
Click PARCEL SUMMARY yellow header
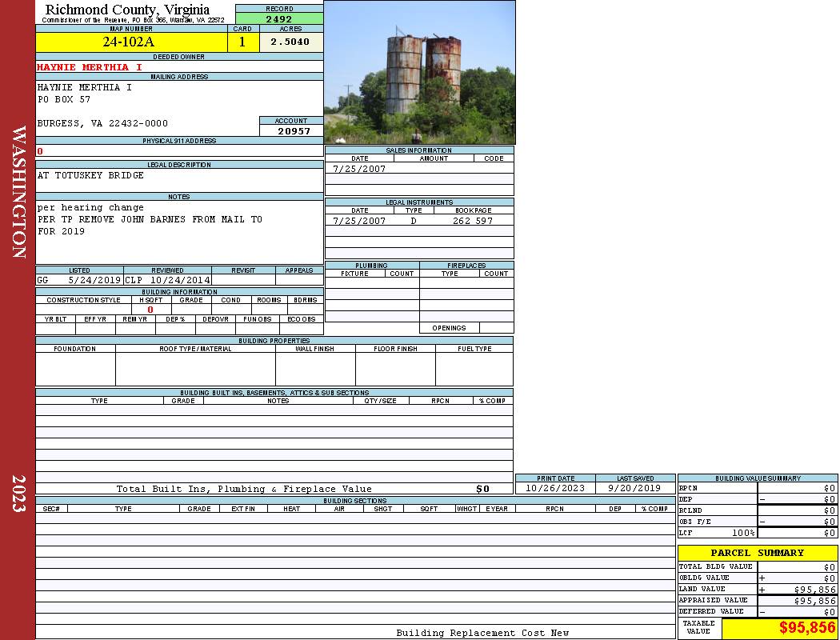click(758, 553)
